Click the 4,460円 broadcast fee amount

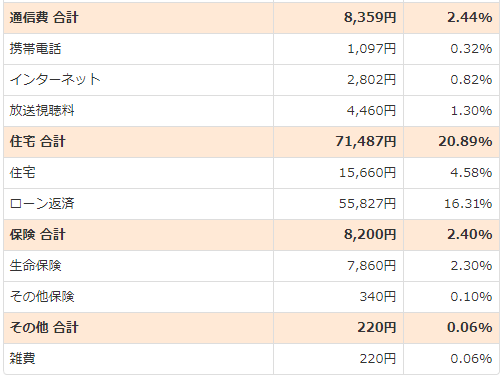point(371,111)
